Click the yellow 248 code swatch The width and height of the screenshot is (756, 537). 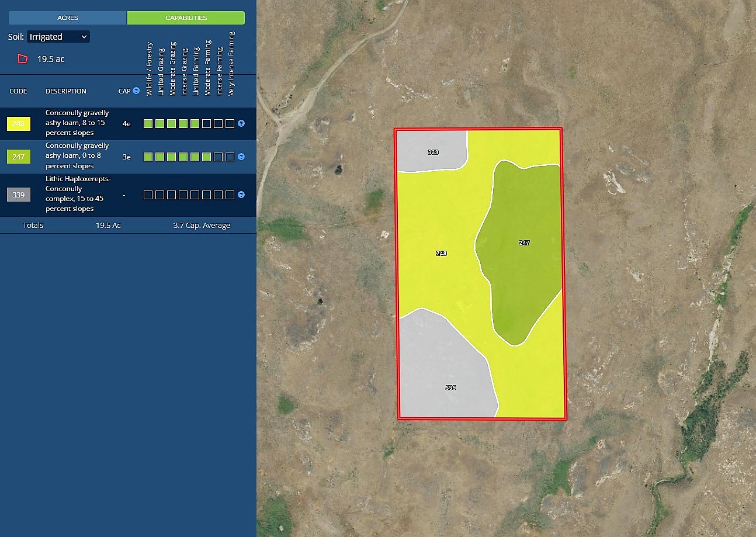click(19, 124)
